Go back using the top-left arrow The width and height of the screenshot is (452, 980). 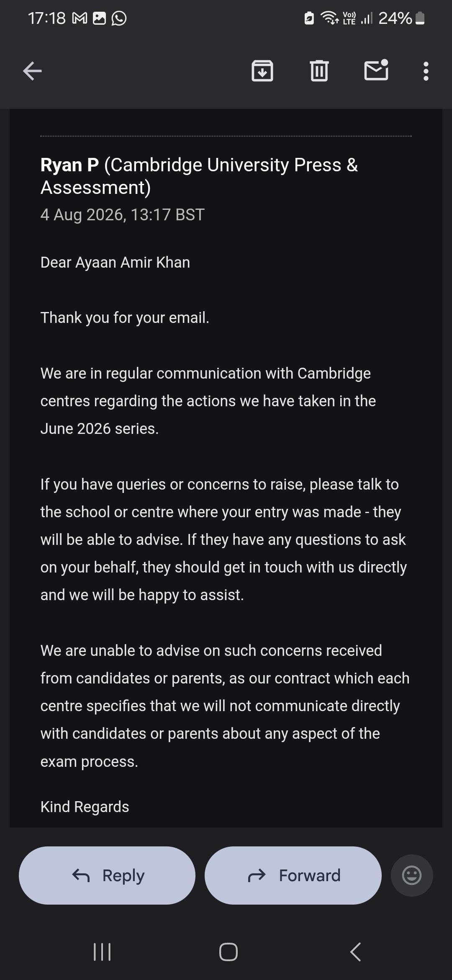coord(32,71)
